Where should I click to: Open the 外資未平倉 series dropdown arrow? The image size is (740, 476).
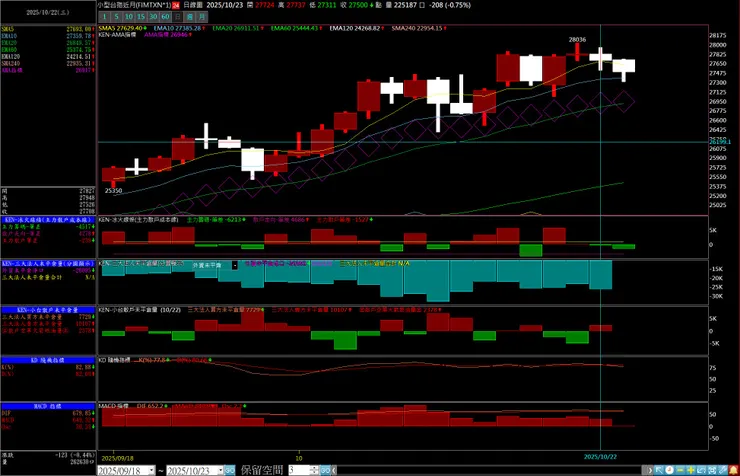235,266
